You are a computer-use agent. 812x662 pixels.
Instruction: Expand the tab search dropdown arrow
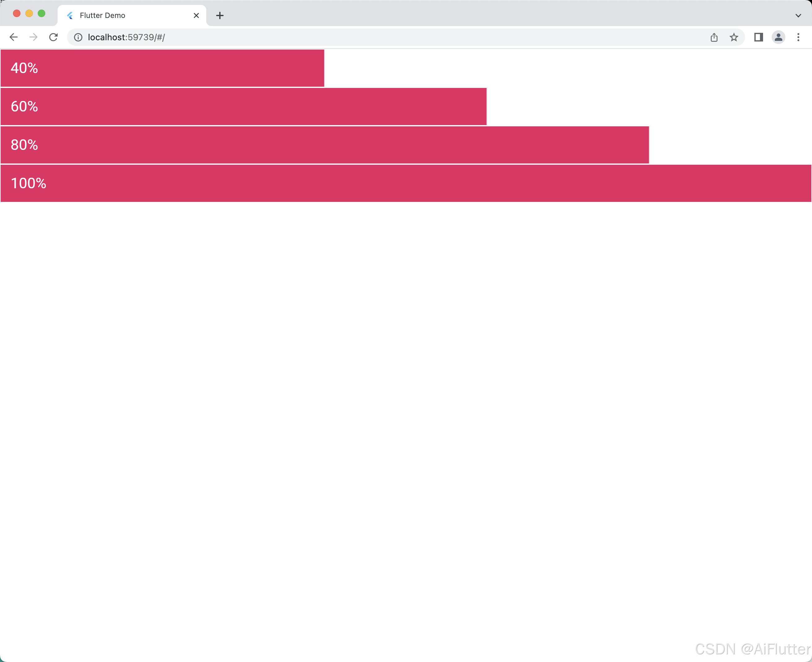click(x=798, y=15)
